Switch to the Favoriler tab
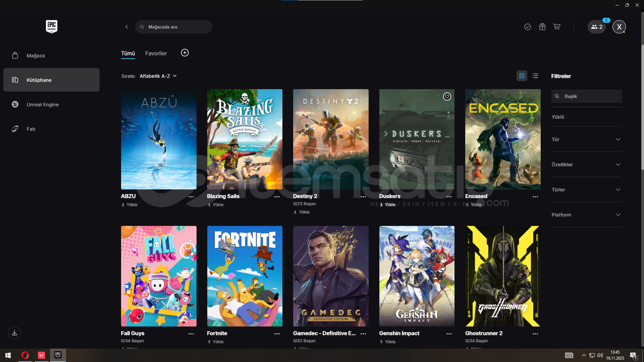The image size is (644, 362). click(156, 54)
